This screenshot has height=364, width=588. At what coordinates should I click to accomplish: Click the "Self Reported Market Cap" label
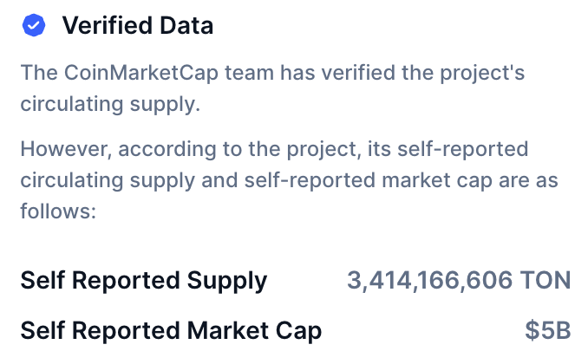[171, 330]
